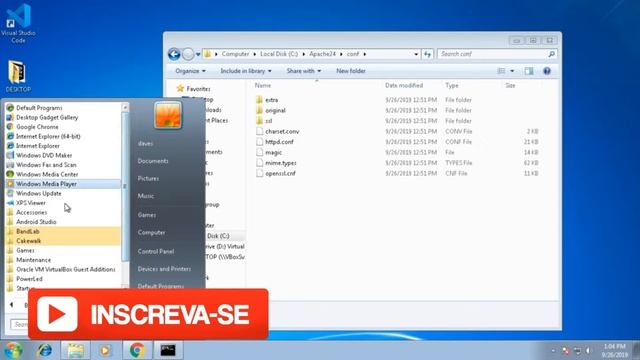Open recent locations dropdown beside forward arrow
The width and height of the screenshot is (640, 360).
(198, 54)
